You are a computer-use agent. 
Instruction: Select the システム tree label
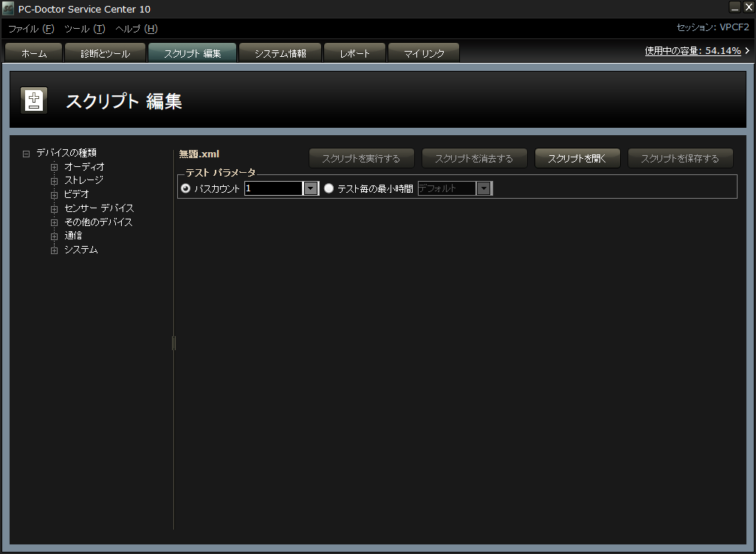81,250
